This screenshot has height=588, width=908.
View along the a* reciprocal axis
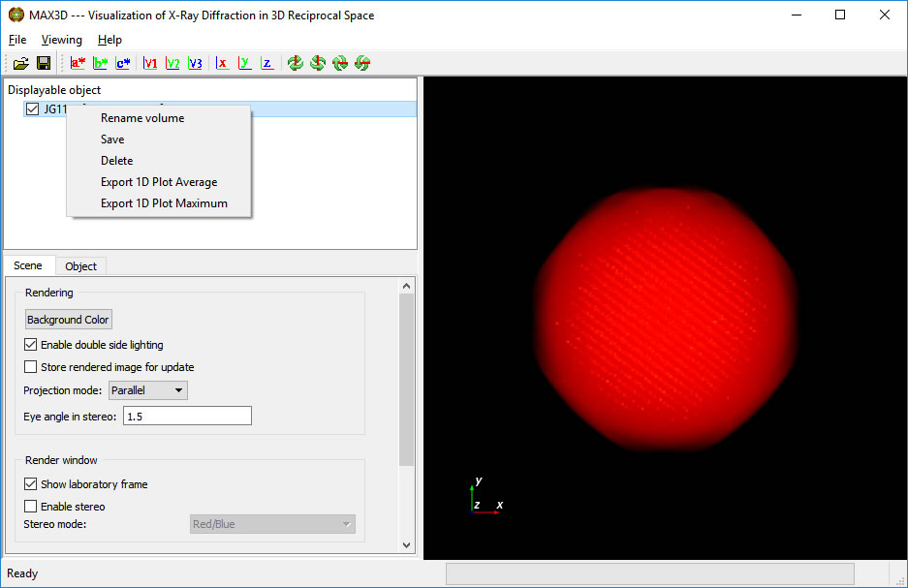(x=78, y=63)
